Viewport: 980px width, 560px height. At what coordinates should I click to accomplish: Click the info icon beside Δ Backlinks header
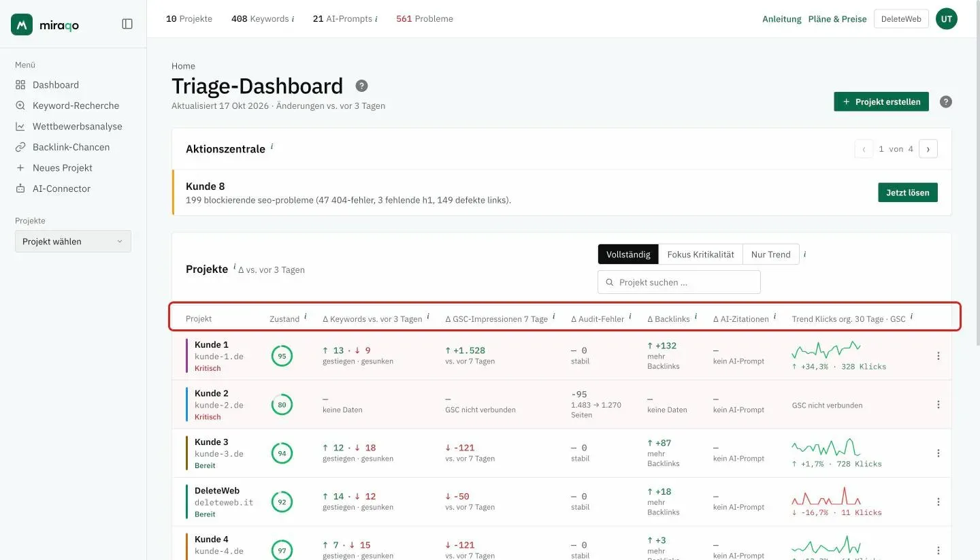coord(696,316)
